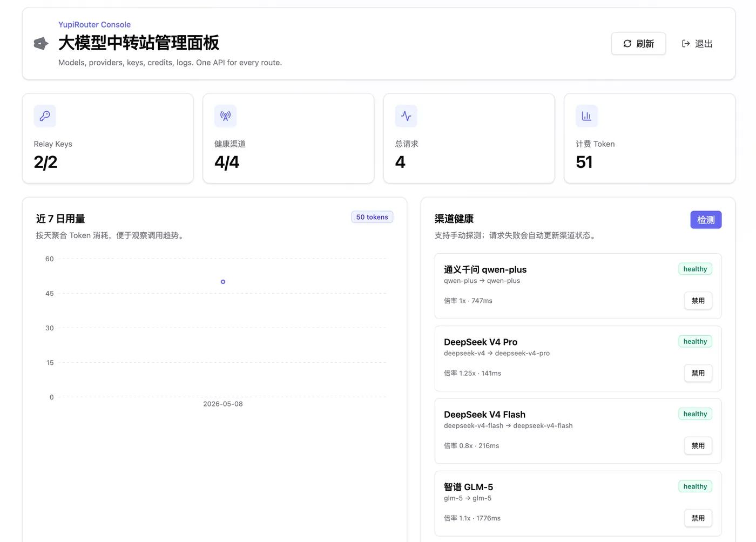
Task: Click the healthy badge on 智谱 GLM-5
Action: pos(695,486)
